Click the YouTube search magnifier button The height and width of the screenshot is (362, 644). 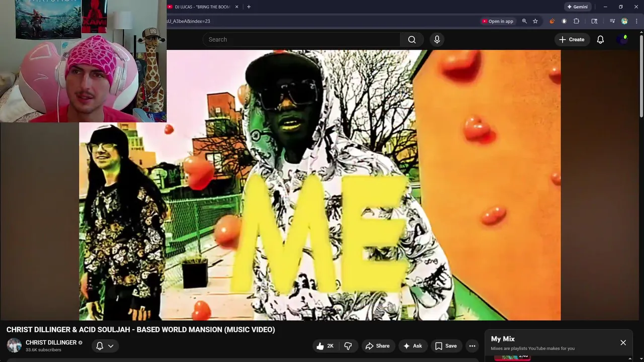tap(412, 39)
